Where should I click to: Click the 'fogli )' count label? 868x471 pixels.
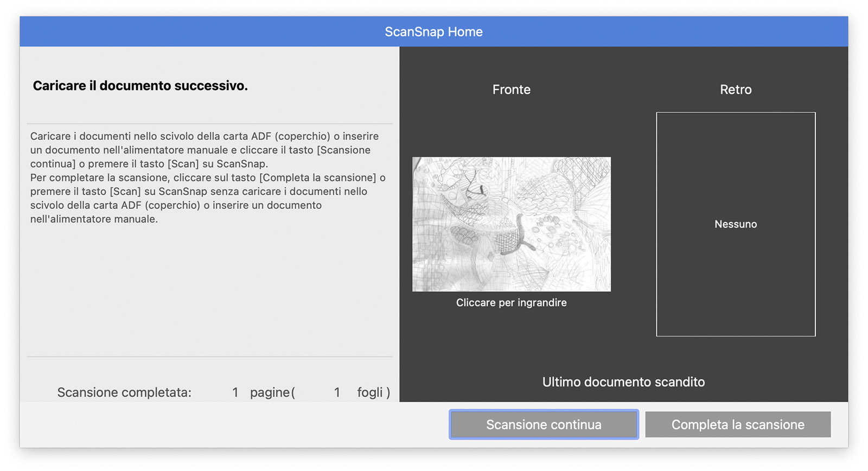(x=373, y=392)
